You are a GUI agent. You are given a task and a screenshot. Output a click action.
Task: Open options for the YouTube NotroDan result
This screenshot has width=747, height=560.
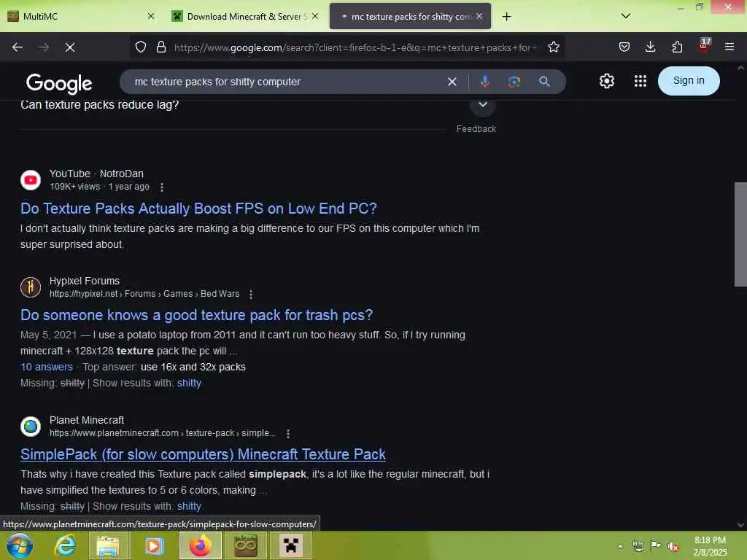[162, 187]
